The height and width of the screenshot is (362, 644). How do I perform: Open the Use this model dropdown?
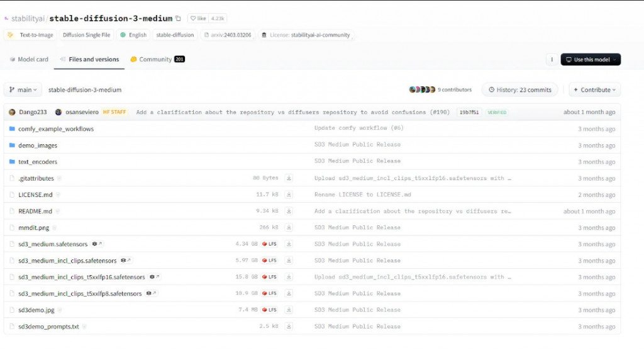coord(591,60)
